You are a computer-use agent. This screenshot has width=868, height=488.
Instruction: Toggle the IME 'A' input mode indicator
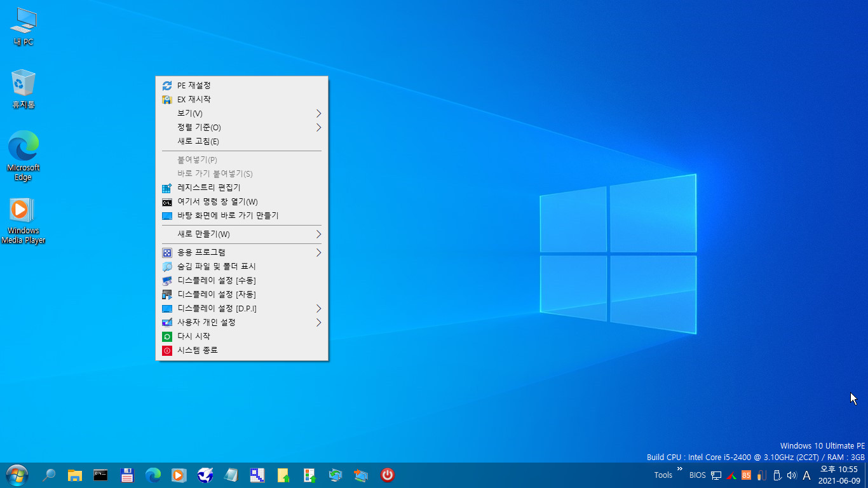(807, 475)
